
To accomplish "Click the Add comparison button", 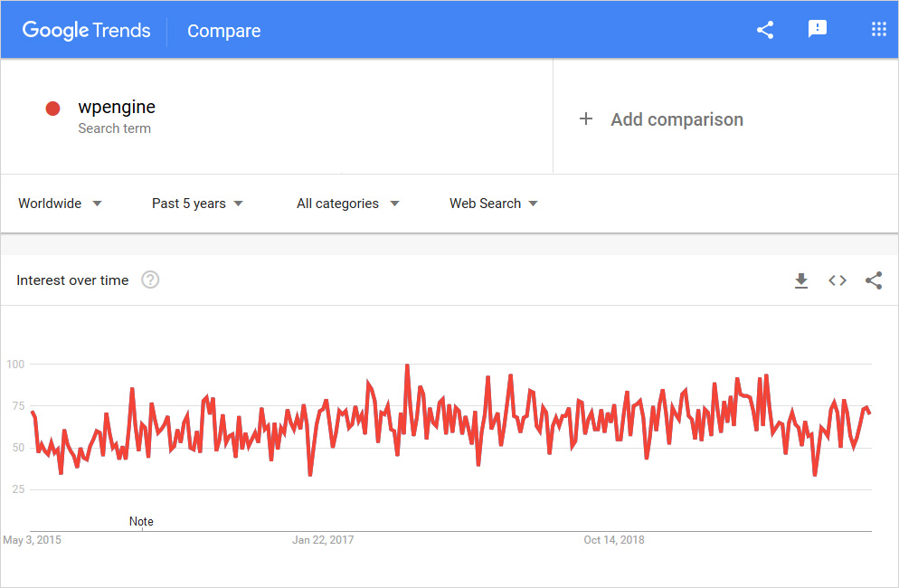I will tap(677, 119).
